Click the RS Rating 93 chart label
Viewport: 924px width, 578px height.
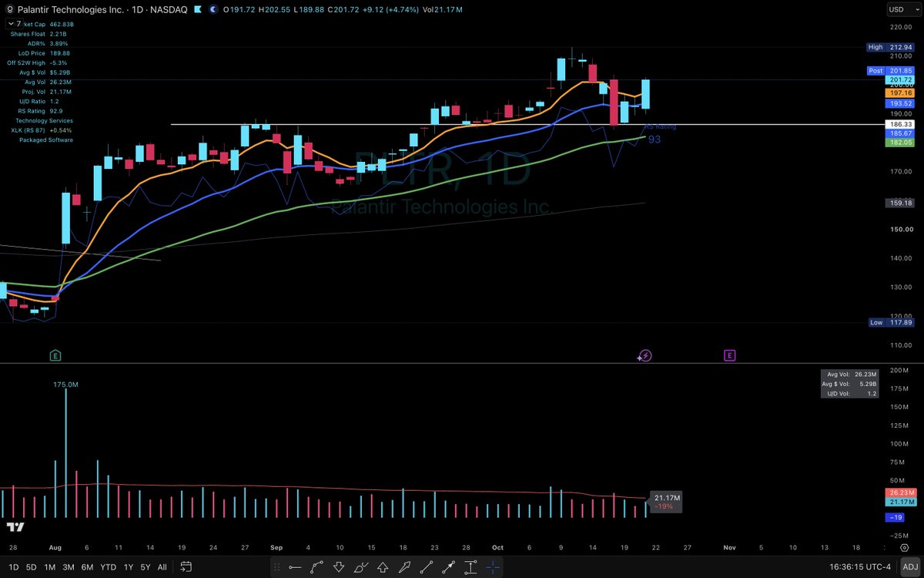pyautogui.click(x=659, y=133)
